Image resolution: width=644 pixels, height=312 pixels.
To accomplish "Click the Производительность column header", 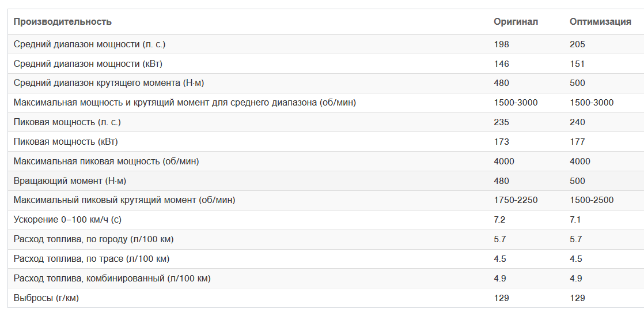I will tap(62, 22).
